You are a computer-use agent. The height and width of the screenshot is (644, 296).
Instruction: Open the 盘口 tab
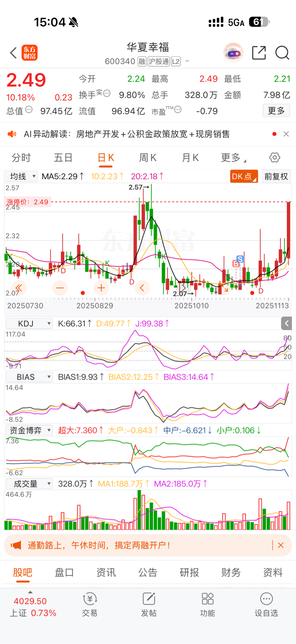tap(64, 573)
